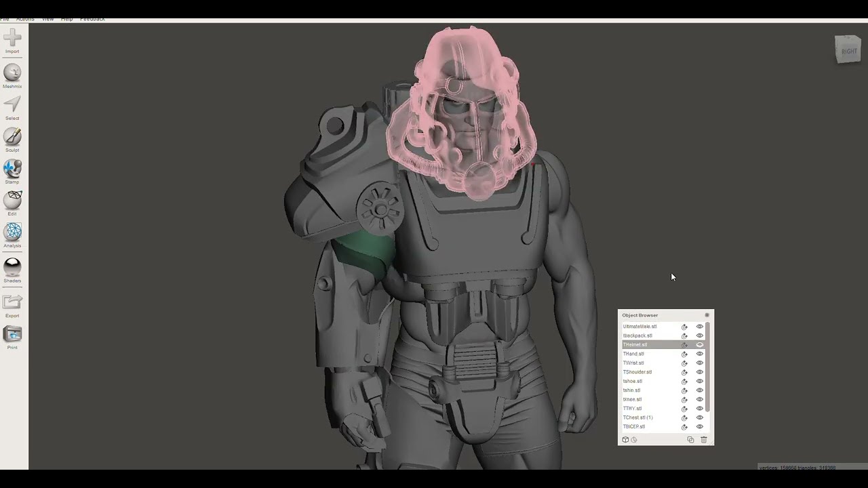Close the Object Browser panel
This screenshot has width=868, height=488.
point(707,315)
